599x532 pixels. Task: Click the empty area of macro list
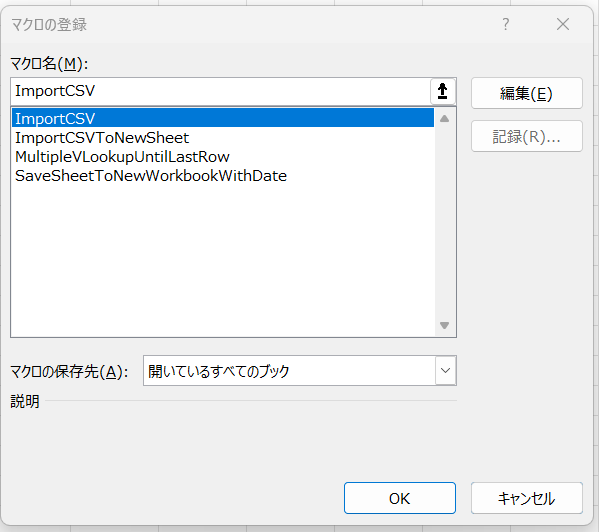(x=223, y=260)
